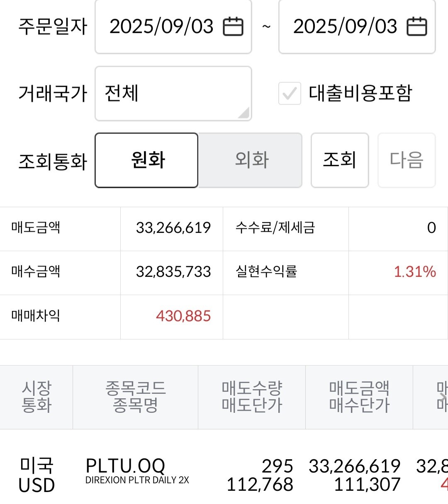Select the 시장 통화 column header

coord(37,397)
